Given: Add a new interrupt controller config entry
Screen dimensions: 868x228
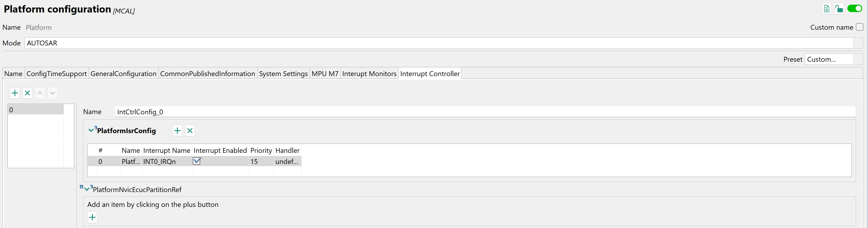Looking at the screenshot, I should coord(15,93).
